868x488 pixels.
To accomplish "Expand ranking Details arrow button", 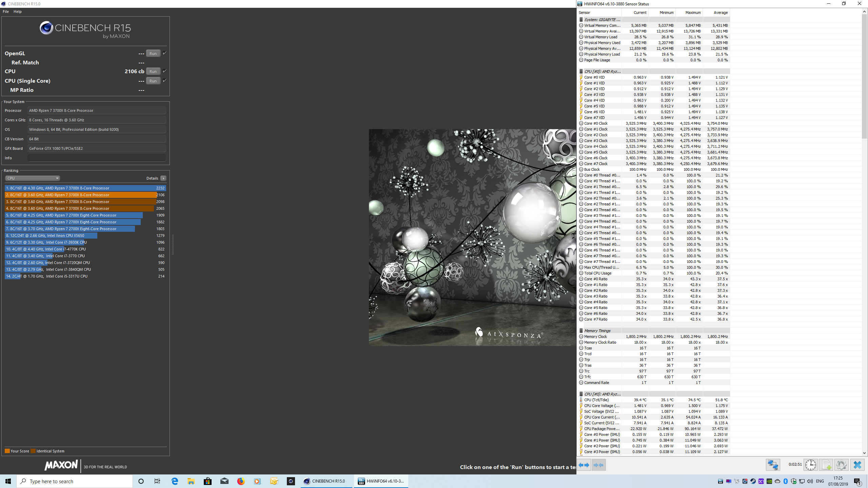I will [x=163, y=178].
